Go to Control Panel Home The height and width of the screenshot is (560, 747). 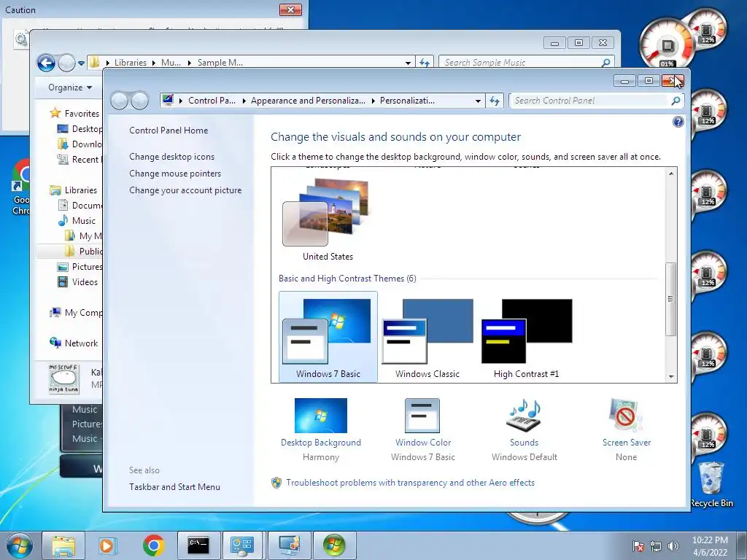pos(169,130)
